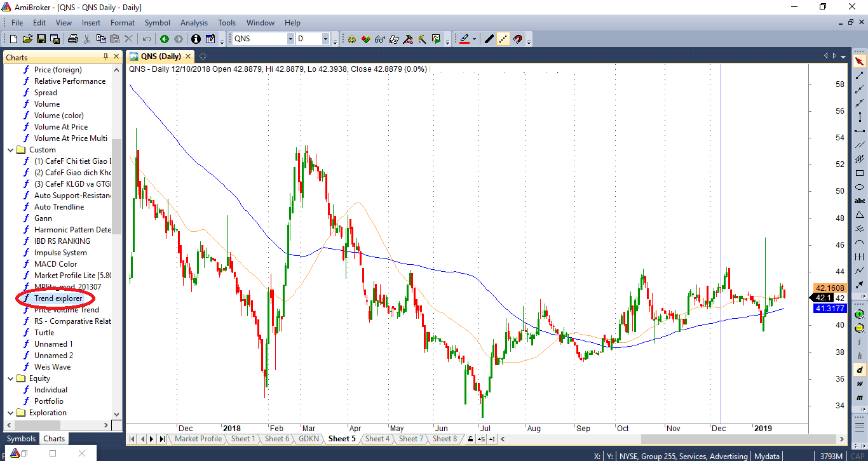Select Weis Wave formula in tree
This screenshot has width=868, height=461.
52,367
